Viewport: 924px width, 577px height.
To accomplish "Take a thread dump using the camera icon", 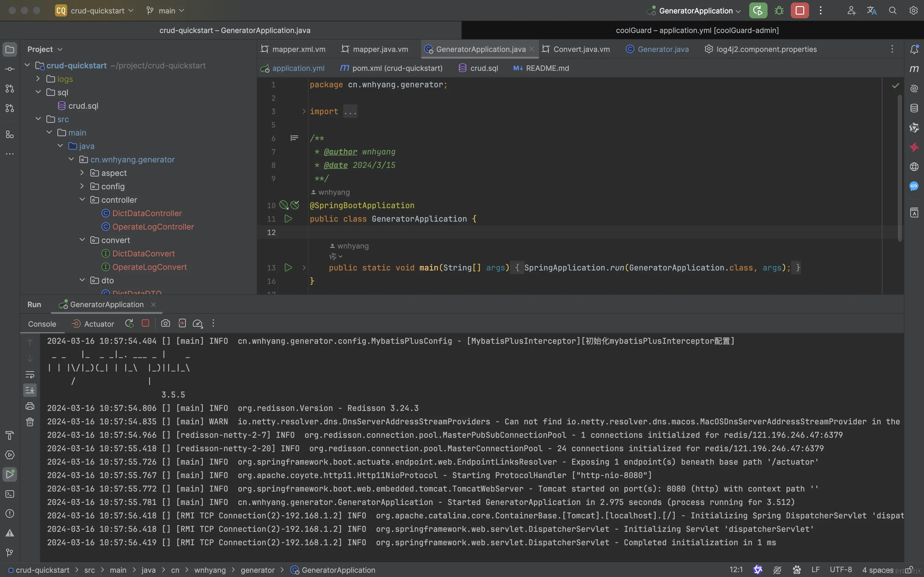I will coord(165,324).
